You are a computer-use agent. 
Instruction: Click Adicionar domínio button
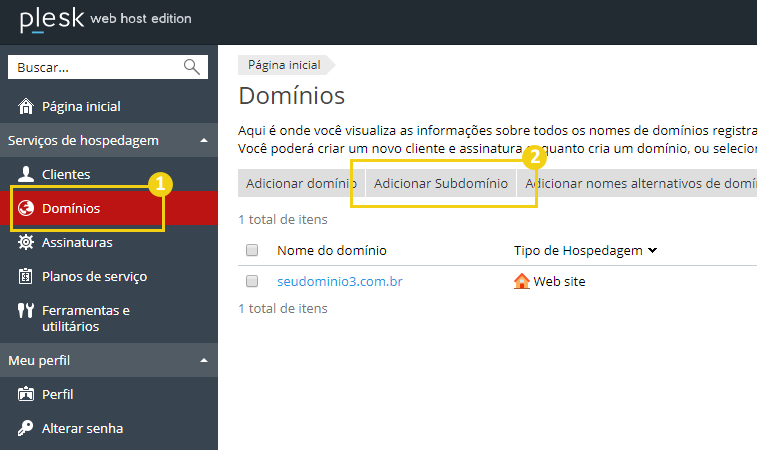[301, 183]
